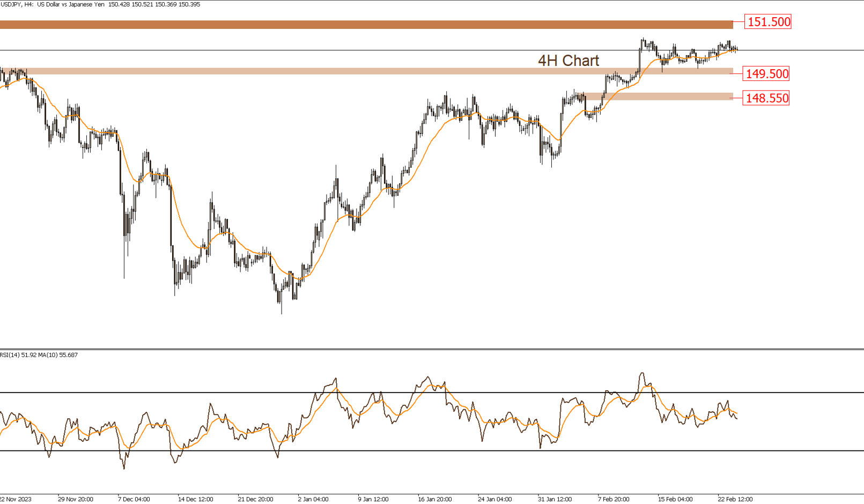Screen dimensions: 864x504
Task: Click the "4H Chart" text annotation
Action: click(568, 61)
